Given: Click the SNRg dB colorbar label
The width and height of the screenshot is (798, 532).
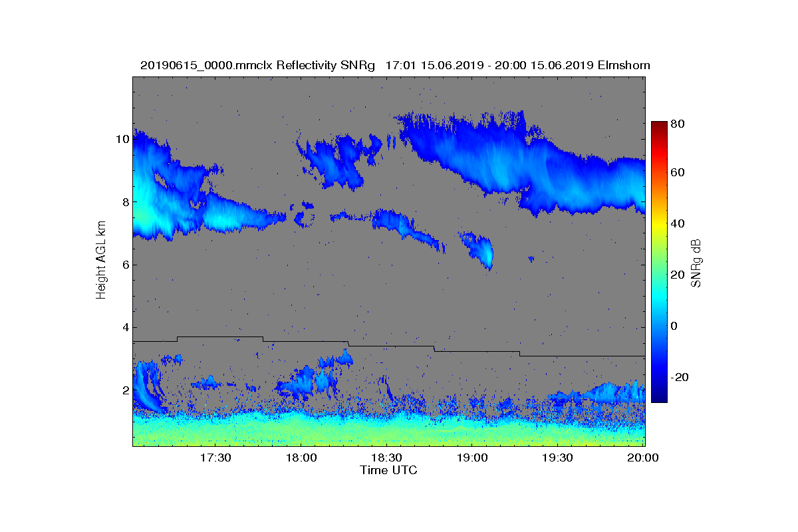Looking at the screenshot, I should pos(697,263).
